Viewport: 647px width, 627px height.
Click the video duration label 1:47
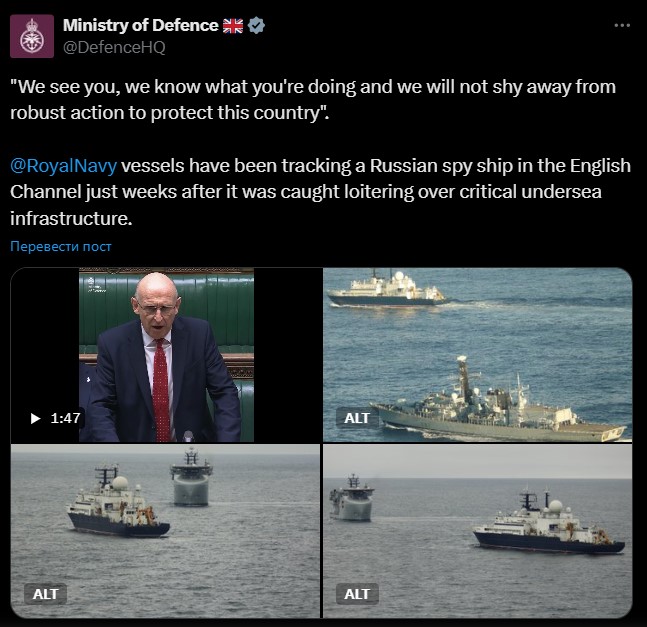click(65, 418)
